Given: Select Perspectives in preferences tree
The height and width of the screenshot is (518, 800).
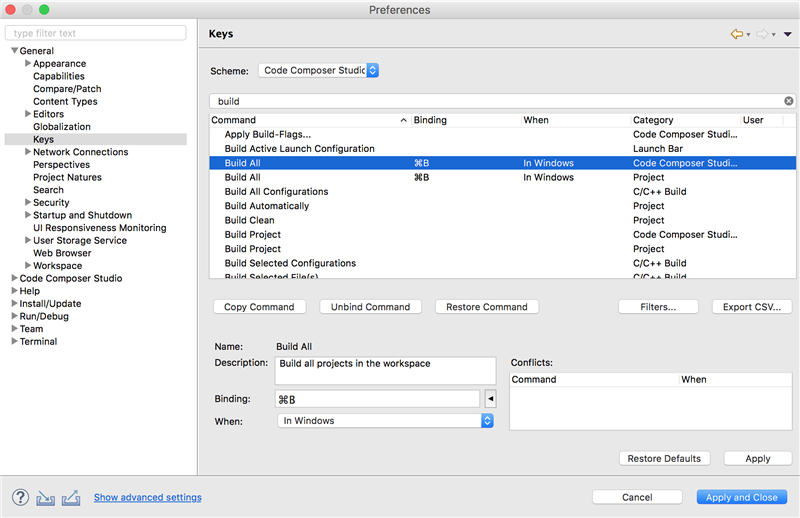Looking at the screenshot, I should tap(61, 164).
